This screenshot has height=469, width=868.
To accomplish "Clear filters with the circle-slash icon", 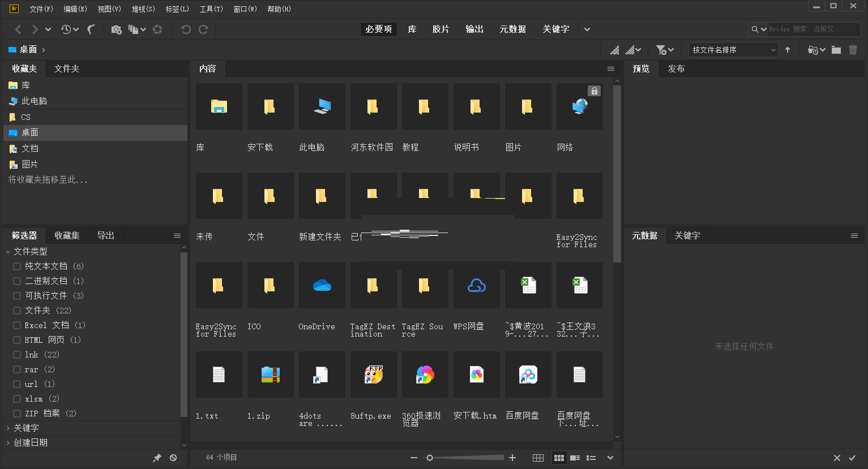I will coord(173,458).
